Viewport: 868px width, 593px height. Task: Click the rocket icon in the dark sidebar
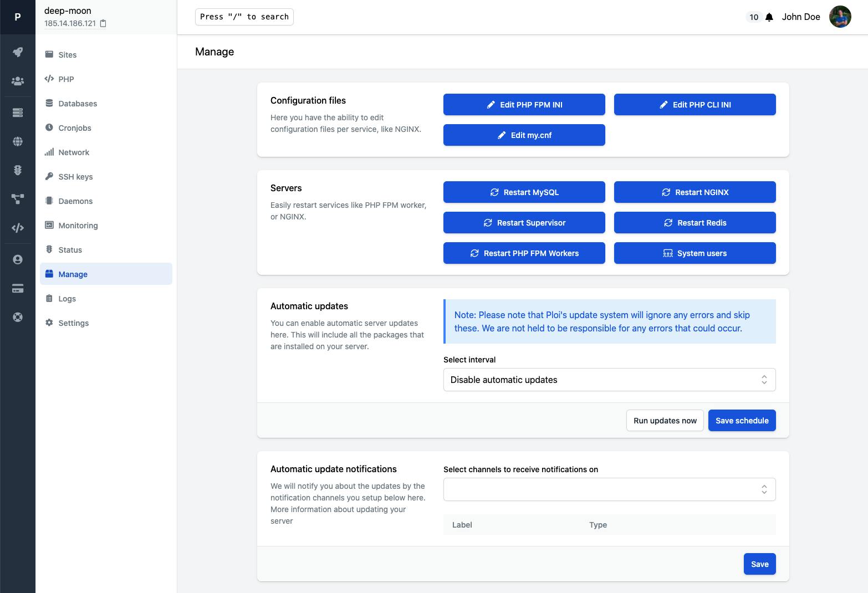click(x=18, y=52)
